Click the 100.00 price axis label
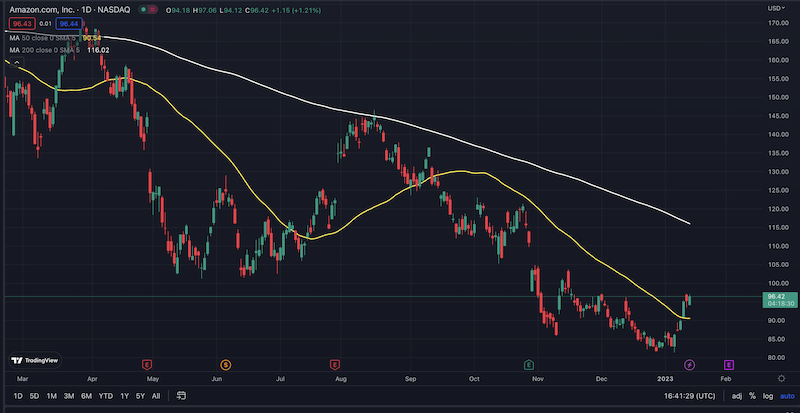This screenshot has height=413, width=800. pyautogui.click(x=778, y=283)
